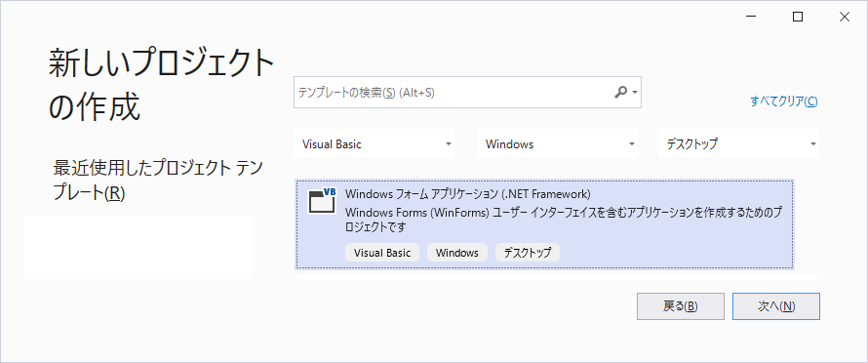Click the デスクトップ tag on the template
Screen dimensions: 868x363
pyautogui.click(x=528, y=253)
